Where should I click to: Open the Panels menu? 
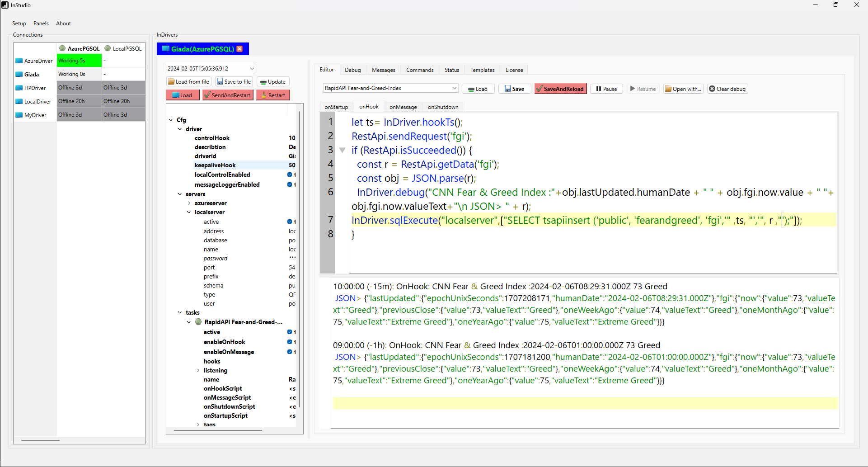pyautogui.click(x=41, y=24)
